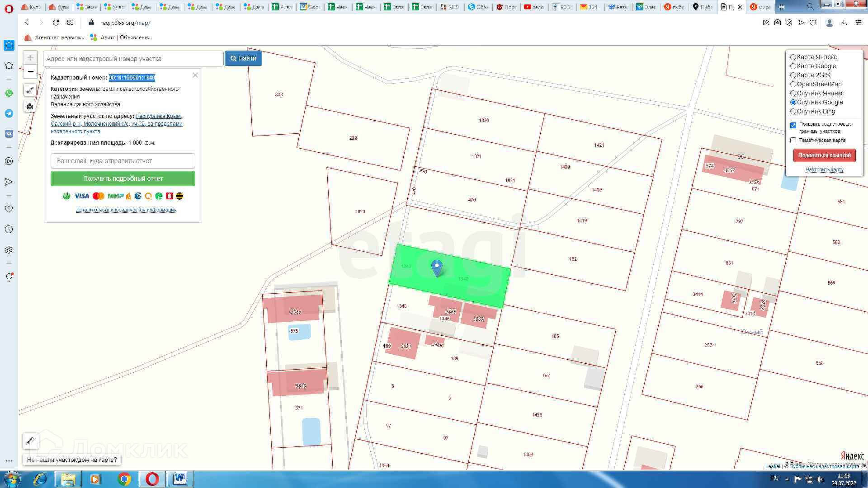The width and height of the screenshot is (868, 488).
Task: Open VK in Opera sidebar
Action: (9, 134)
